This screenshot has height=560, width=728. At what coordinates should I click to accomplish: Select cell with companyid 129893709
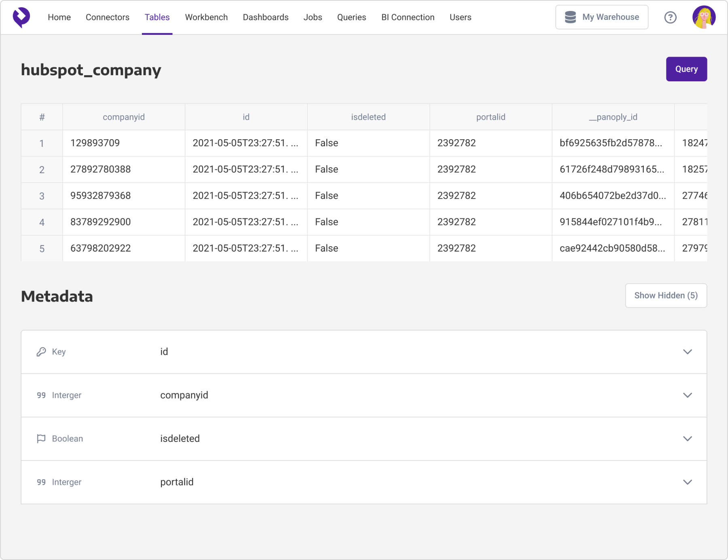[124, 143]
